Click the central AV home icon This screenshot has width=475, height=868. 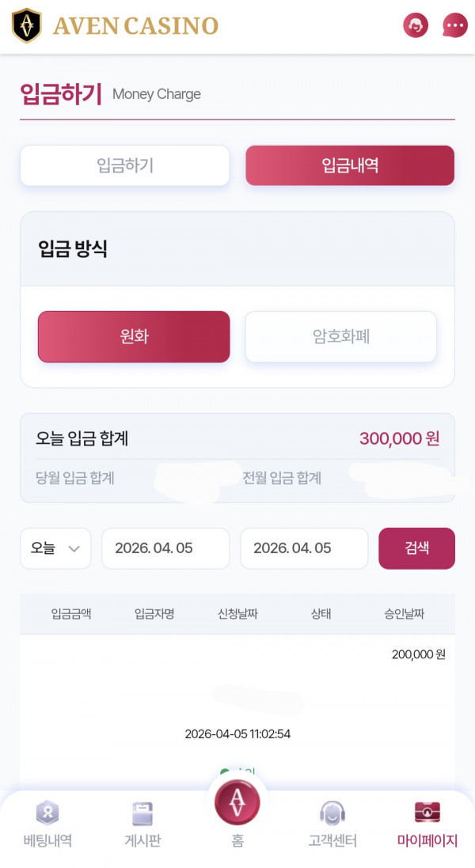click(x=237, y=802)
